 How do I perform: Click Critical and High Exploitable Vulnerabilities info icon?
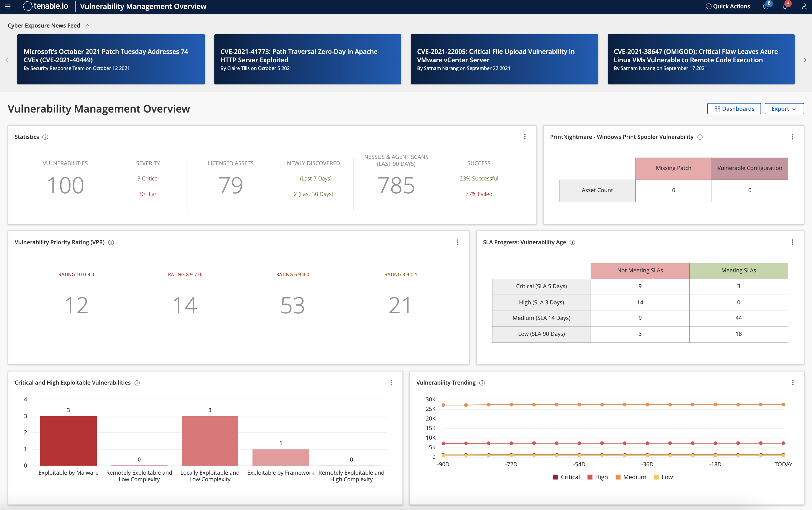[x=138, y=382]
